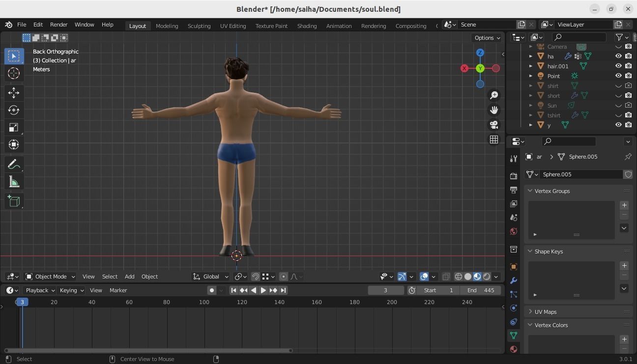Screen dimensions: 637x364
Task: Choose the Transform tool
Action: click(14, 144)
